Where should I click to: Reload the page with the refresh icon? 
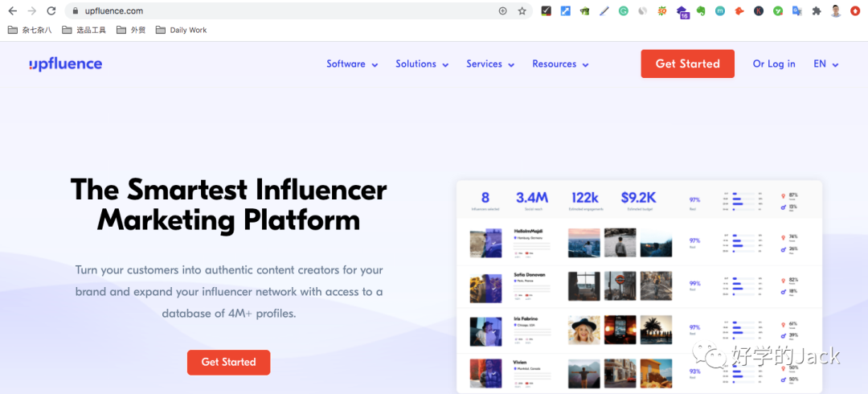[x=51, y=11]
